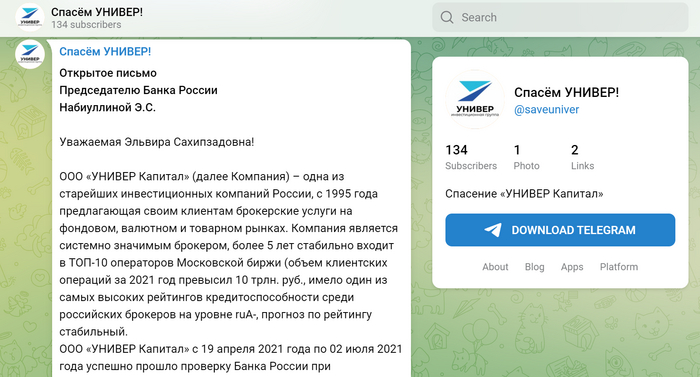Click the Уважаемая Эльвира Сахипзадовна! greeting
Image resolution: width=700 pixels, height=377 pixels.
point(157,142)
